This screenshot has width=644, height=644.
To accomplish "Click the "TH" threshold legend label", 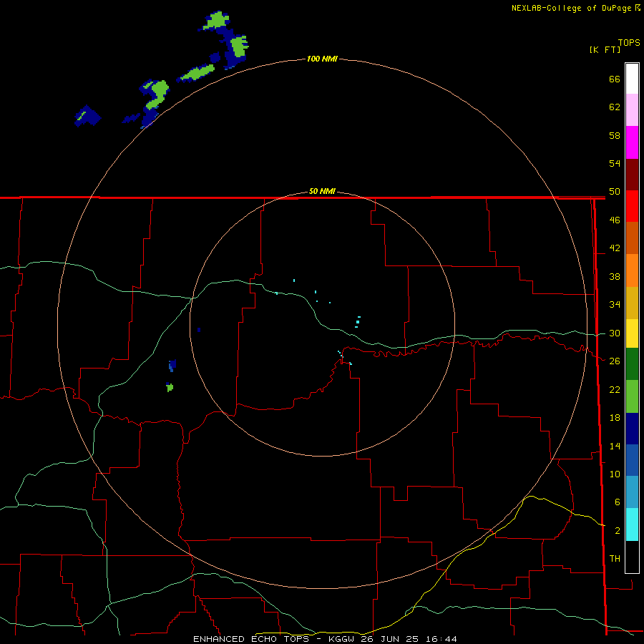I will pos(615,559).
